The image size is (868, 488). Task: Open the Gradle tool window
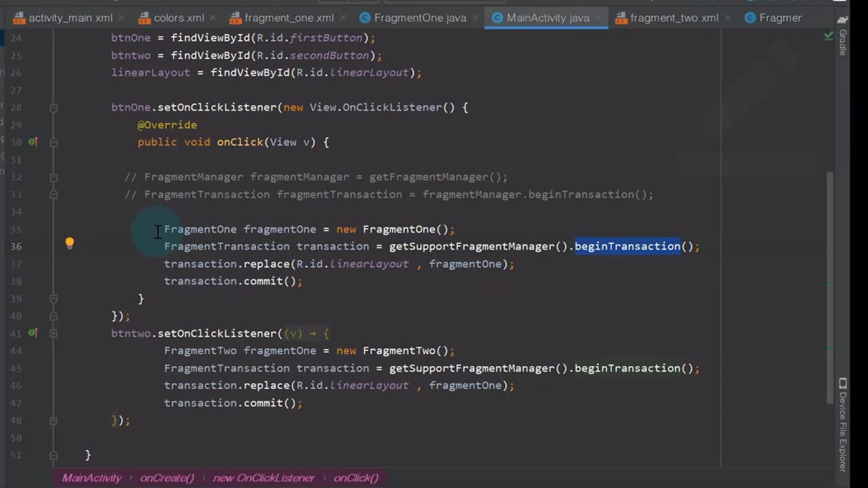(x=842, y=36)
